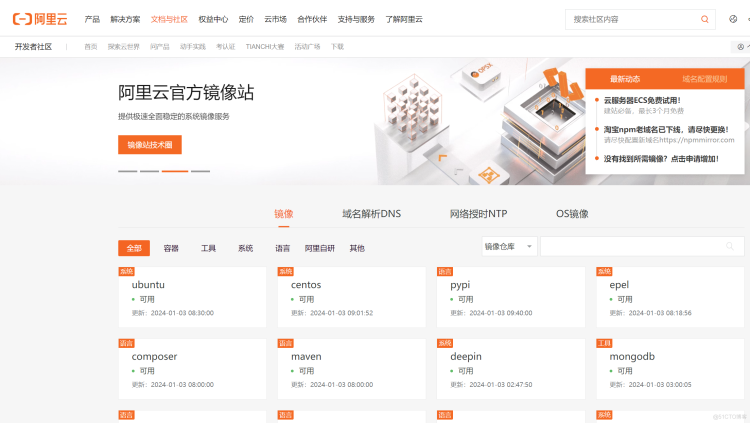This screenshot has width=750, height=423.
Task: Open the 淘宝npm老域名已下线 notice
Action: [x=666, y=129]
